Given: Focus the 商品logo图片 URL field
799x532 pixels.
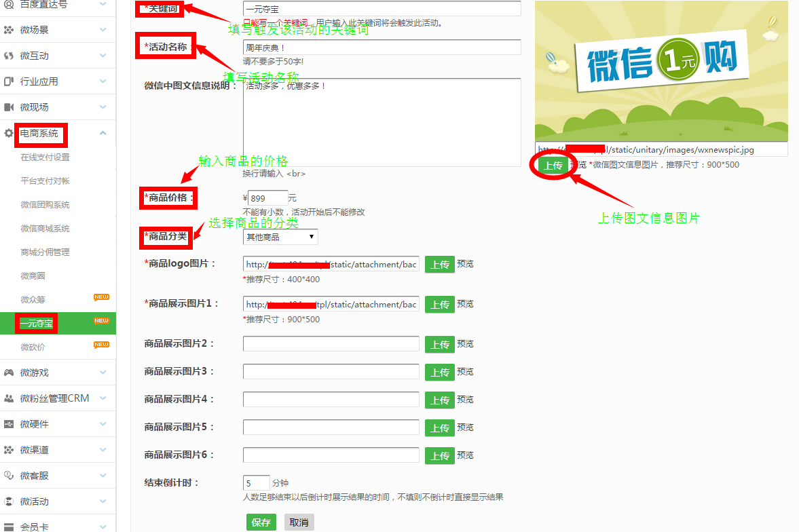Looking at the screenshot, I should pos(331,264).
